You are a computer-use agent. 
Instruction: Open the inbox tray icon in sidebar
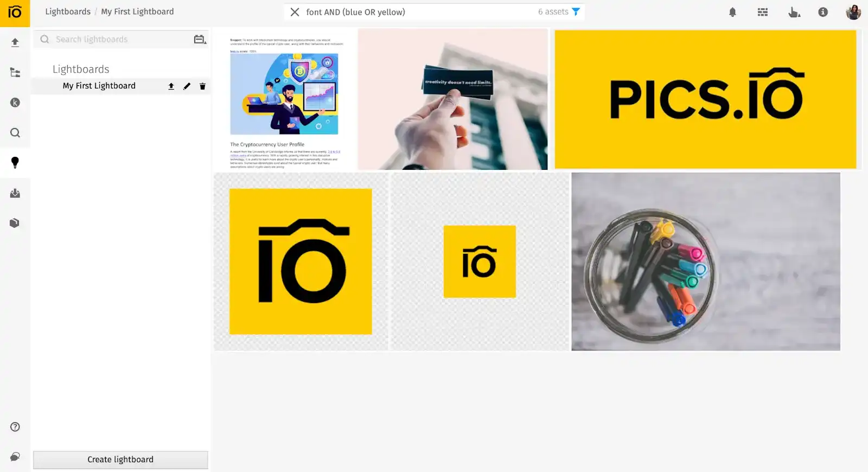click(x=15, y=193)
